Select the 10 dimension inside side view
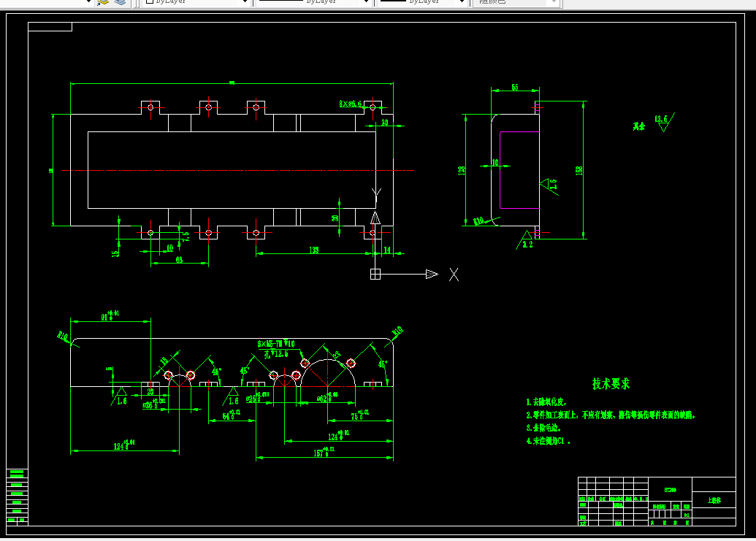Viewport: 756px width, 541px height. tap(495, 163)
